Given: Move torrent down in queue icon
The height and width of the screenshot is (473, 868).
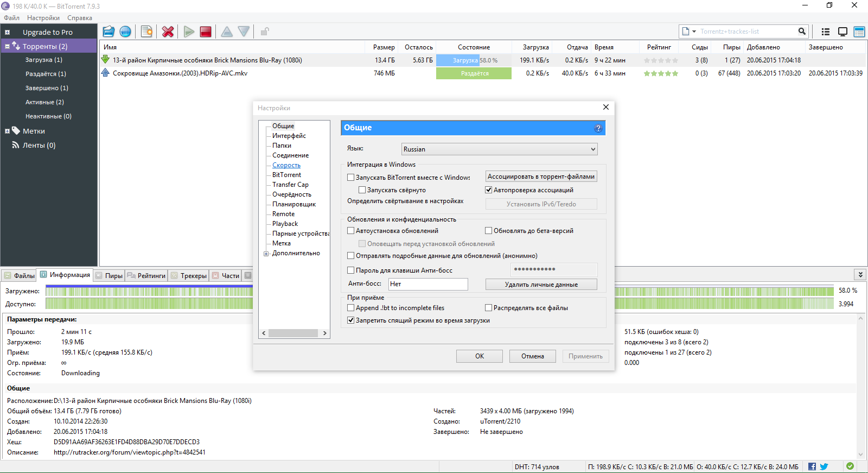Looking at the screenshot, I should pyautogui.click(x=244, y=31).
